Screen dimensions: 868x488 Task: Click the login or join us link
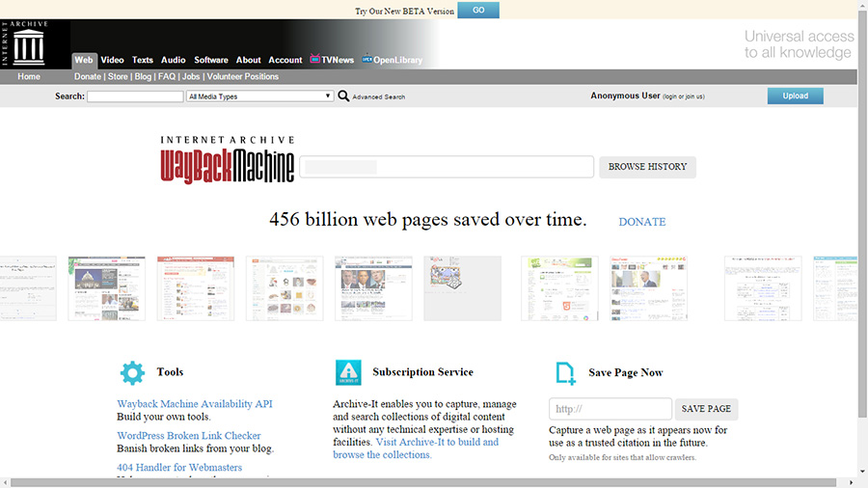coord(684,96)
